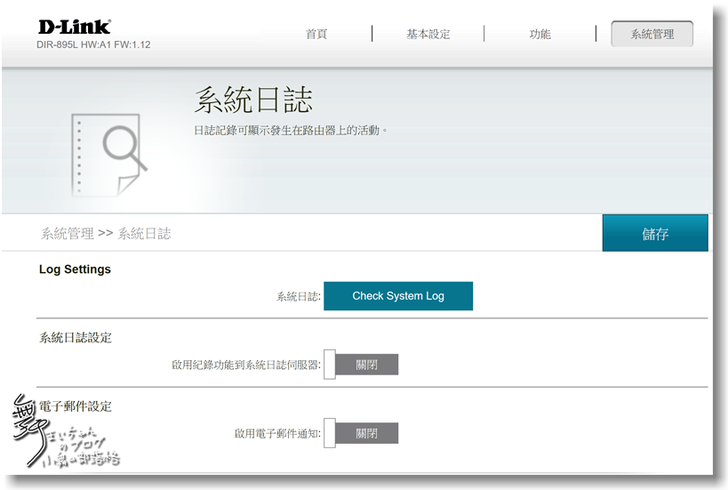Click the log description text under the heading
Screen dimensions: 728x490
pyautogui.click(x=290, y=131)
